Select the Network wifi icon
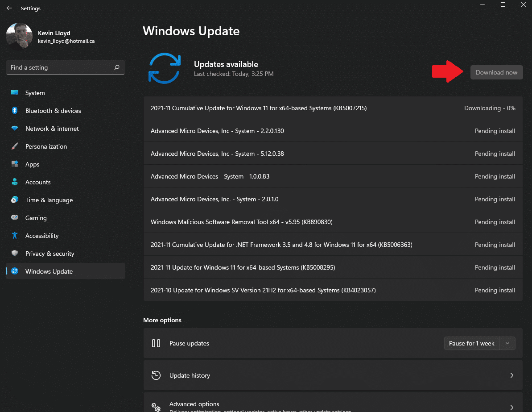Screen dimensions: 532x412 [x=15, y=129]
